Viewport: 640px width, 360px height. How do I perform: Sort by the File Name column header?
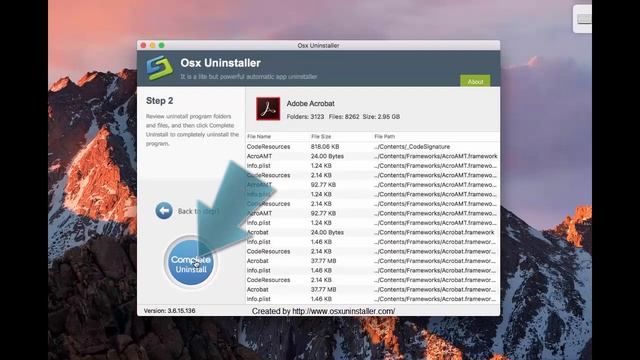pos(259,136)
